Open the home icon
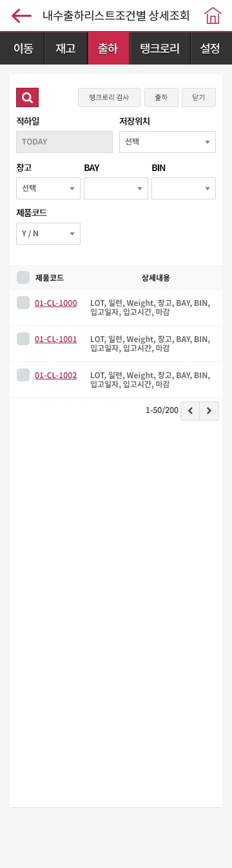Image resolution: width=232 pixels, height=868 pixels. click(x=212, y=16)
